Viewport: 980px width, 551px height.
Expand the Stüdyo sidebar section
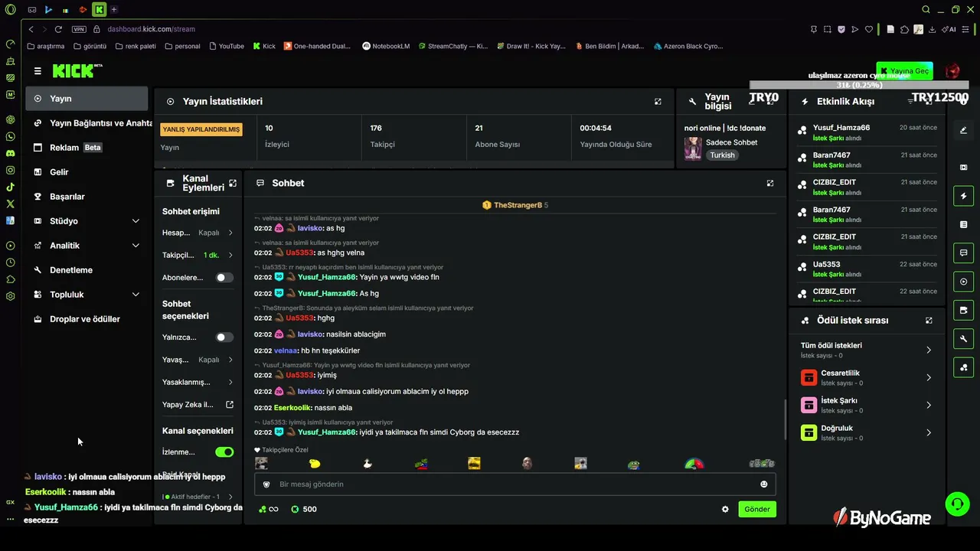(x=136, y=221)
